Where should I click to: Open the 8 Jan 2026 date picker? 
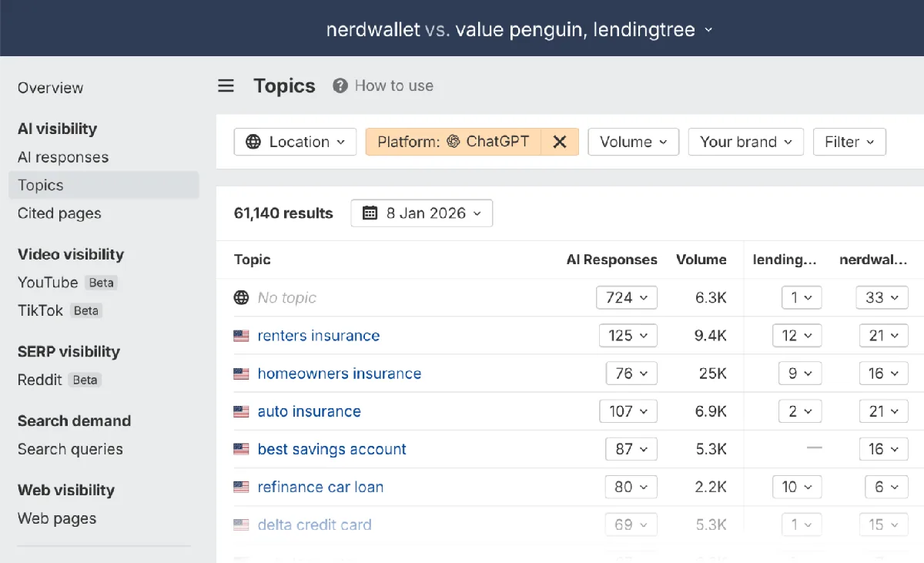pos(421,213)
